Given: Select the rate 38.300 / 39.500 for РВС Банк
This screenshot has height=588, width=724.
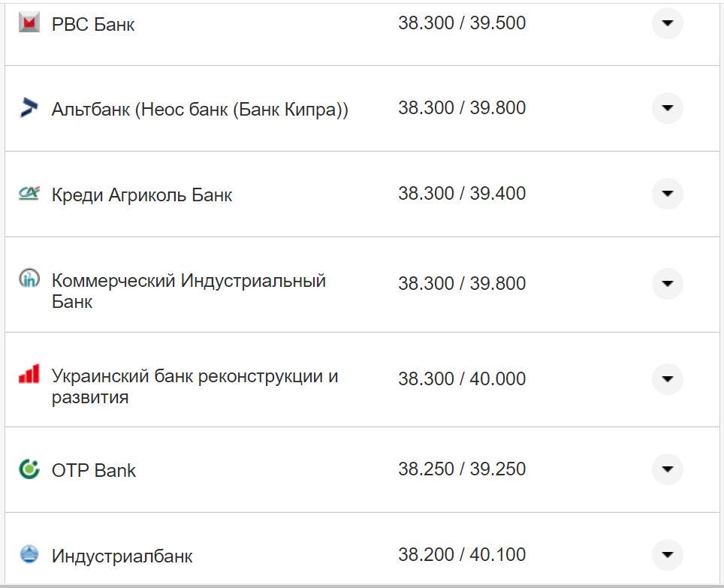Looking at the screenshot, I should (x=463, y=23).
